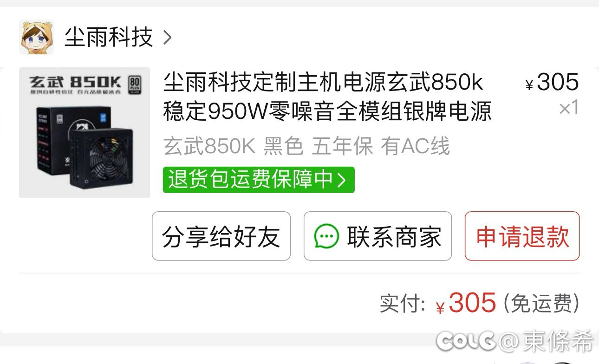Open the 玄武 850K product thumbnail
The height and width of the screenshot is (364, 599).
[85, 133]
